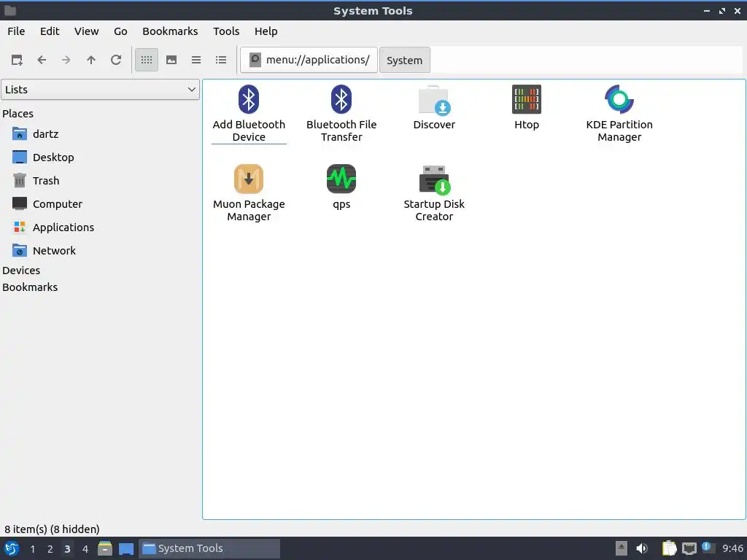
Task: Switch to workspace 4
Action: point(85,549)
